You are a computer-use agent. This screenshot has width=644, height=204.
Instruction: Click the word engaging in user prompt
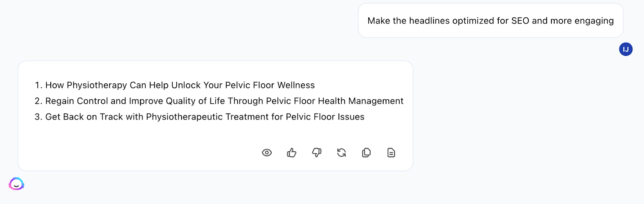tap(594, 21)
